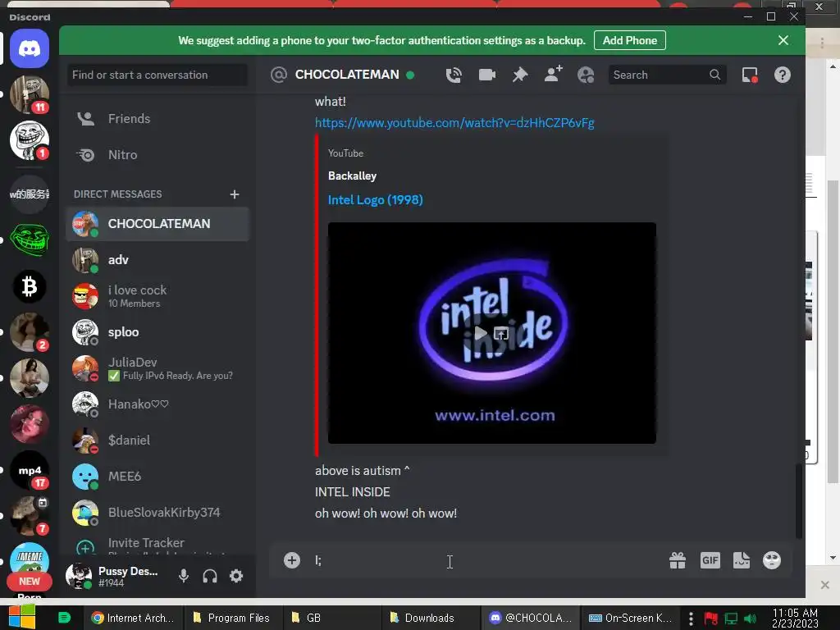Open the Bitcoin server

tap(30, 286)
